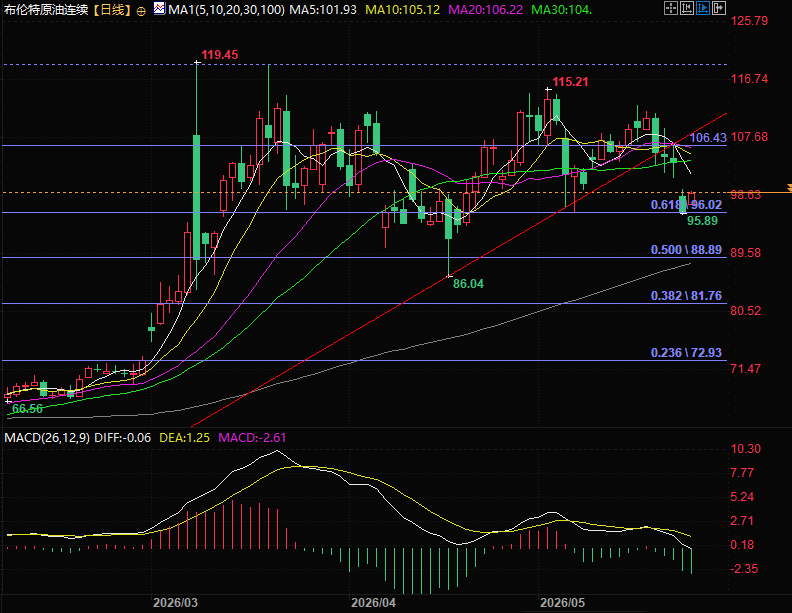Viewport: 792px width, 613px height.
Task: Click the 71.47 price axis value
Action: (x=746, y=369)
